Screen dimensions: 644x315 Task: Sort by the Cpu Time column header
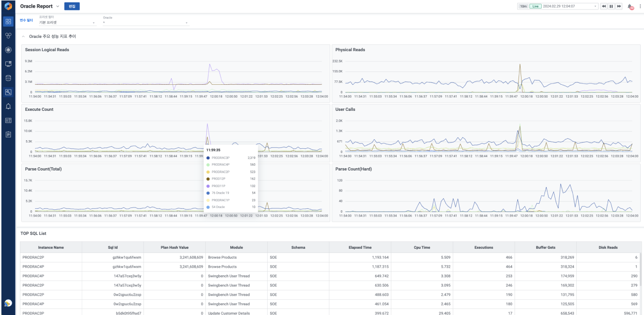click(422, 247)
